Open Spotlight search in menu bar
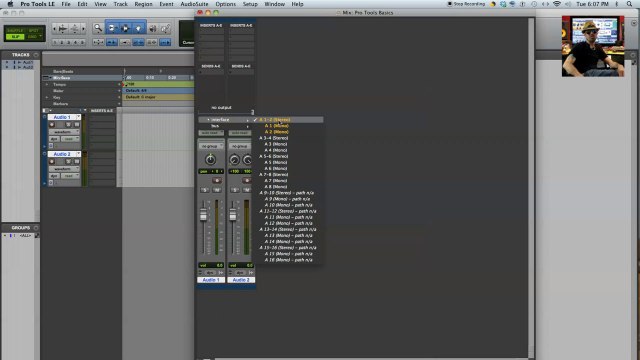The height and width of the screenshot is (360, 640). tap(629, 4)
